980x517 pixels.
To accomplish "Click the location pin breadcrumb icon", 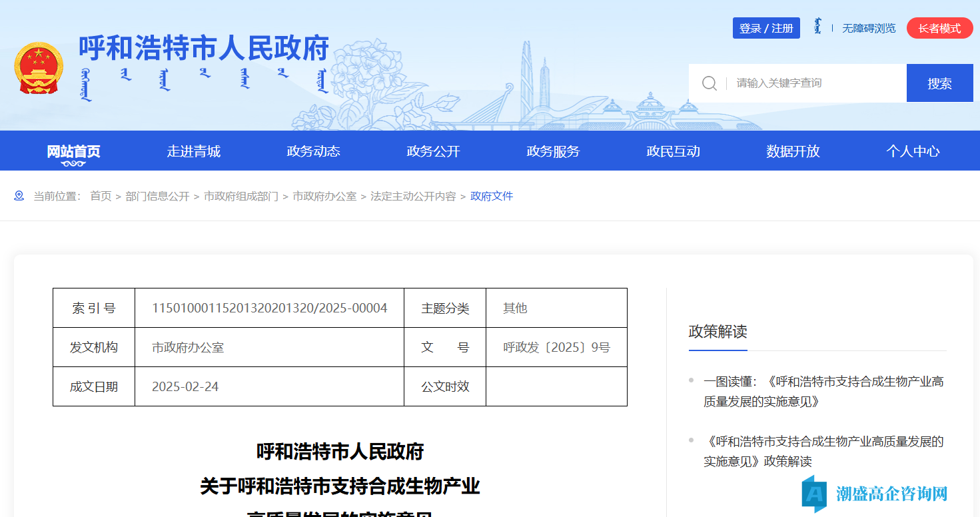I will [x=19, y=196].
